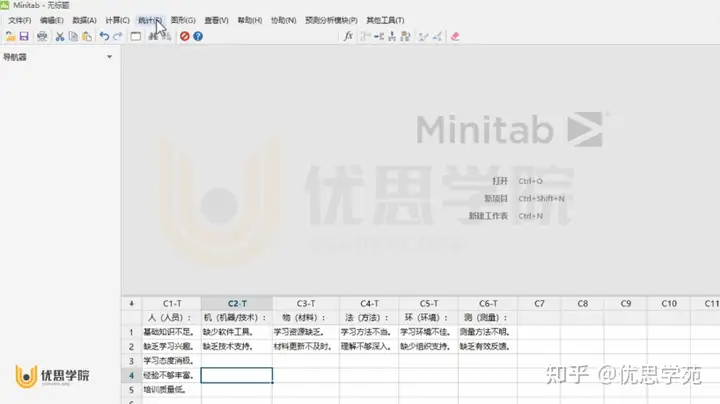
Task: Click the Insert Columns toolbar icon
Action: pos(392,36)
